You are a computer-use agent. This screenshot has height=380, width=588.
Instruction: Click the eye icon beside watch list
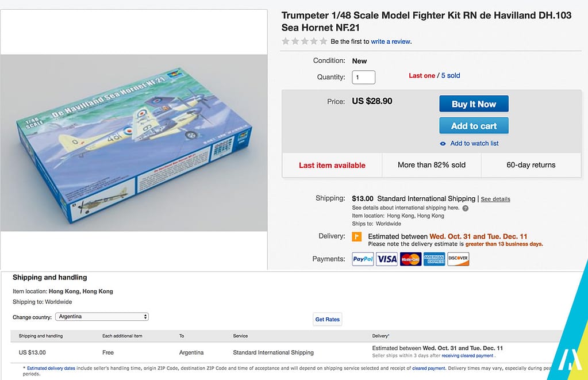tap(443, 144)
